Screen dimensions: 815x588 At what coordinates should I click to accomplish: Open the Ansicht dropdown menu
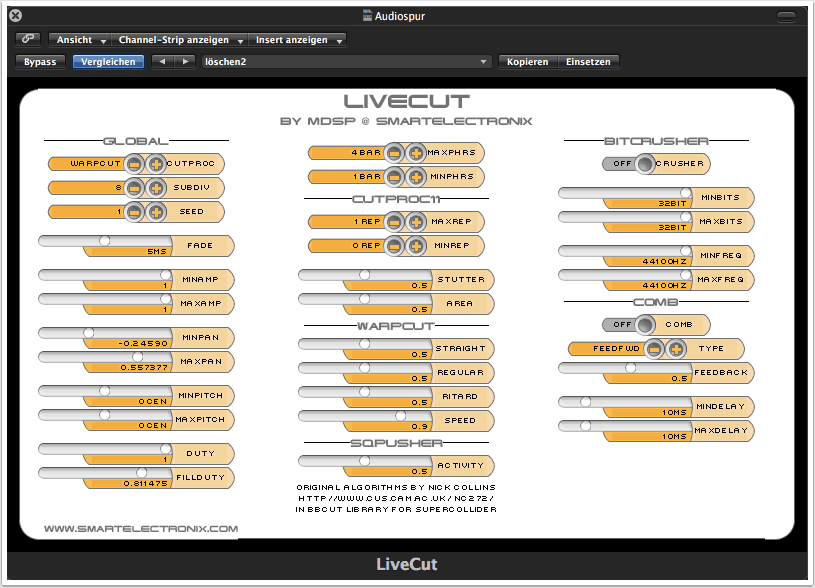click(x=81, y=40)
